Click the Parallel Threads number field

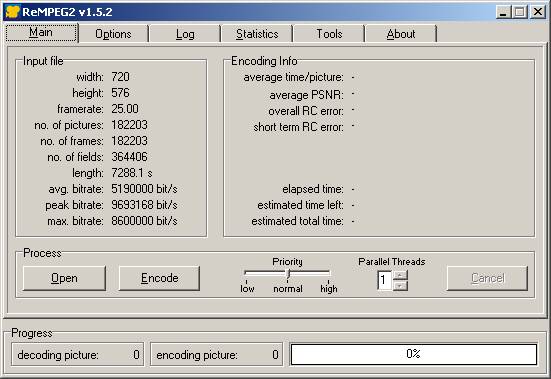(x=385, y=280)
